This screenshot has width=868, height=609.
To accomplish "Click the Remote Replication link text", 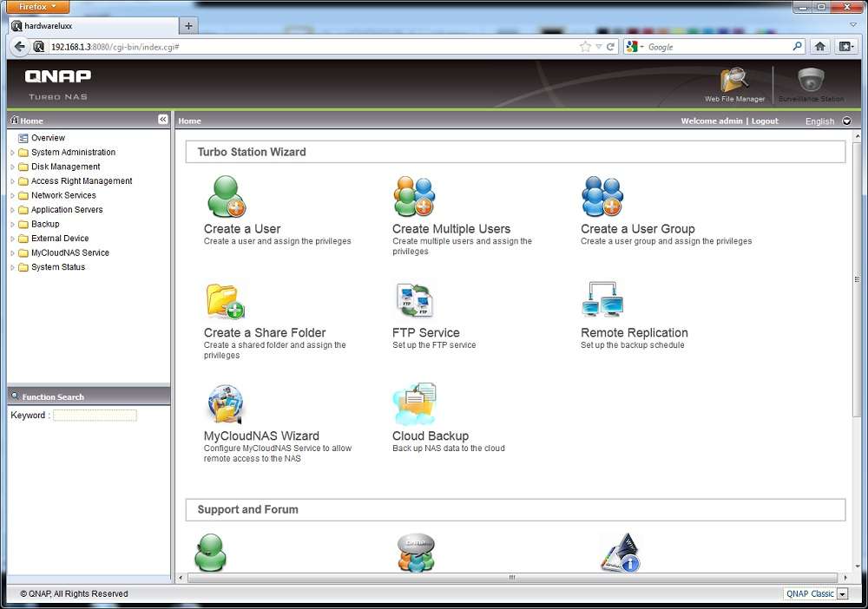I will (x=635, y=332).
